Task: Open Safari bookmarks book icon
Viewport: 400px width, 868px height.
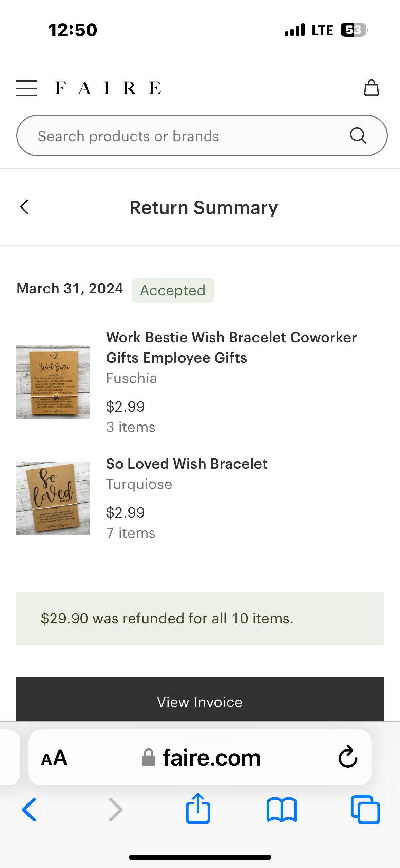Action: (282, 810)
